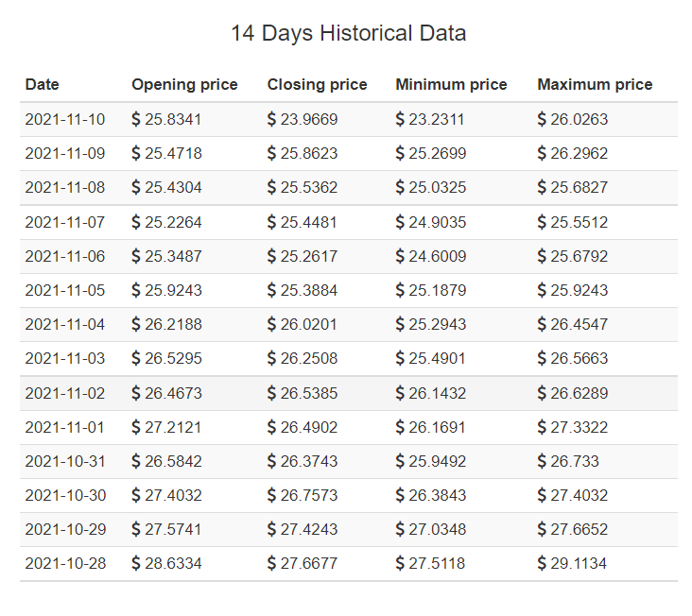Image resolution: width=692 pixels, height=616 pixels.
Task: Click the Maximum price column header
Action: (x=595, y=85)
